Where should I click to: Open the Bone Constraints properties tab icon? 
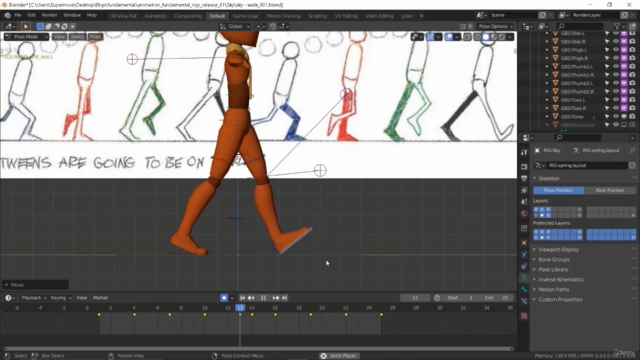[524, 301]
